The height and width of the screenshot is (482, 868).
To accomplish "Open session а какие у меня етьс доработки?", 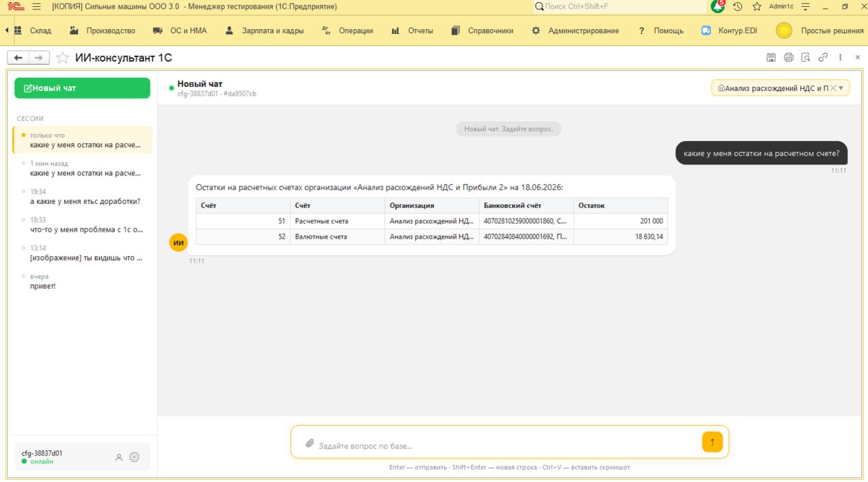I will click(x=82, y=197).
